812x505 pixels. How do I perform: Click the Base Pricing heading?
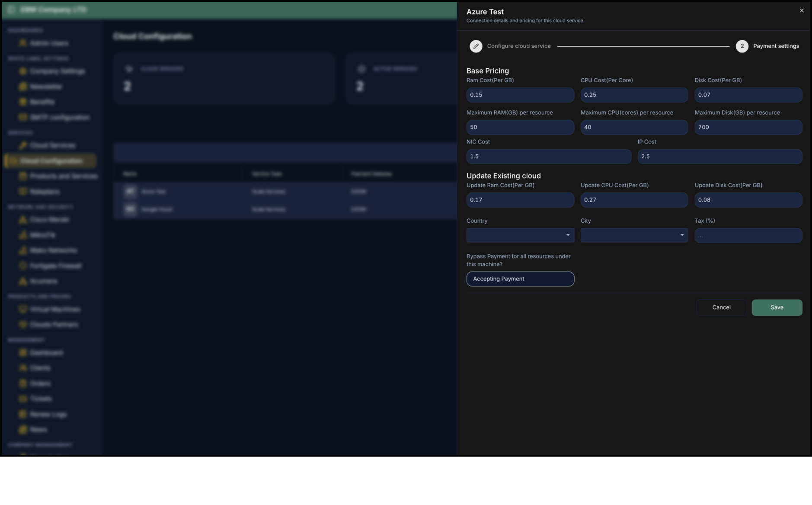pos(487,71)
